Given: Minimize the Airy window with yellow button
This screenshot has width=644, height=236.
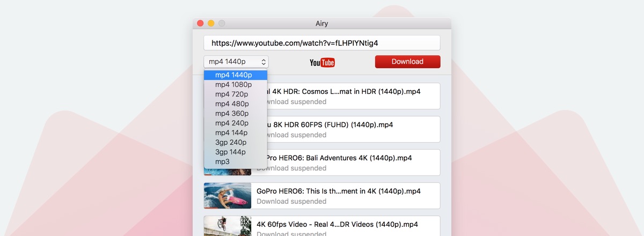Looking at the screenshot, I should (211, 24).
